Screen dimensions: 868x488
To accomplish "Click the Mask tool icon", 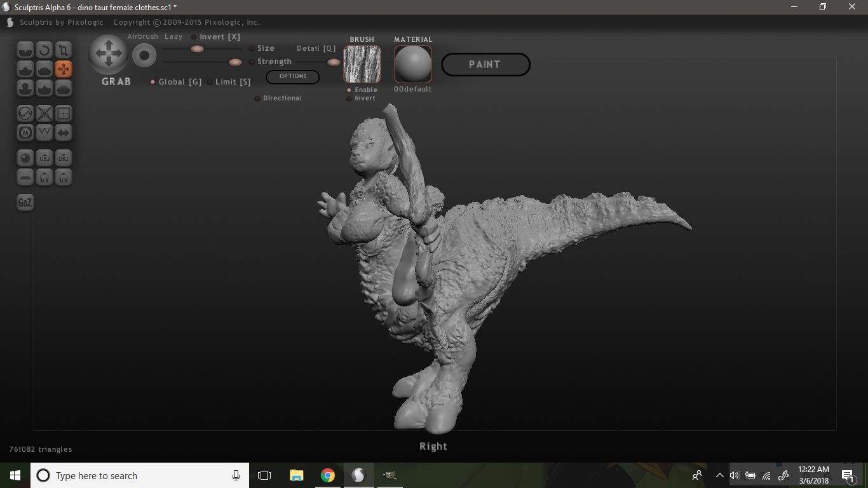I will pos(25,133).
